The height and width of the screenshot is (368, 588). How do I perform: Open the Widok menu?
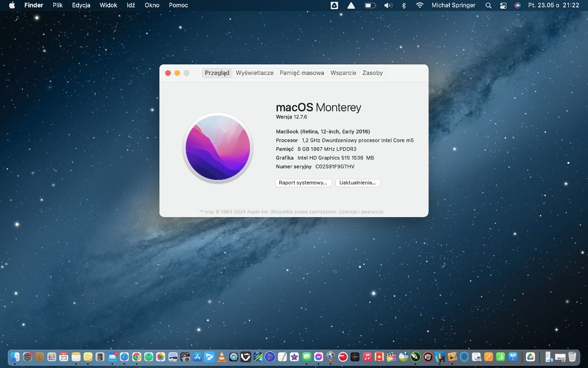[x=108, y=6]
